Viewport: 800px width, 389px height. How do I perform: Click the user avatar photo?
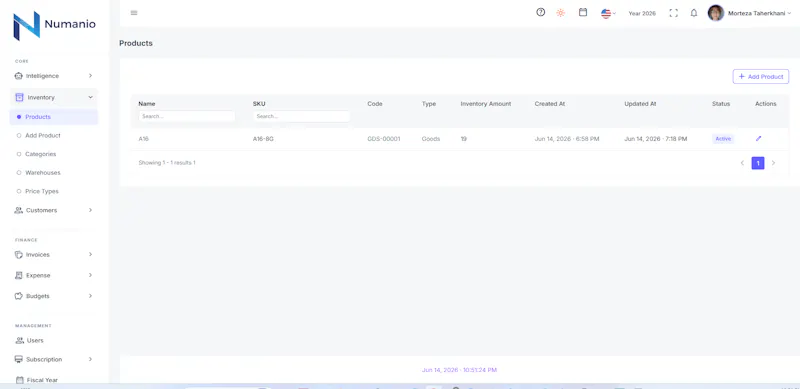click(716, 13)
